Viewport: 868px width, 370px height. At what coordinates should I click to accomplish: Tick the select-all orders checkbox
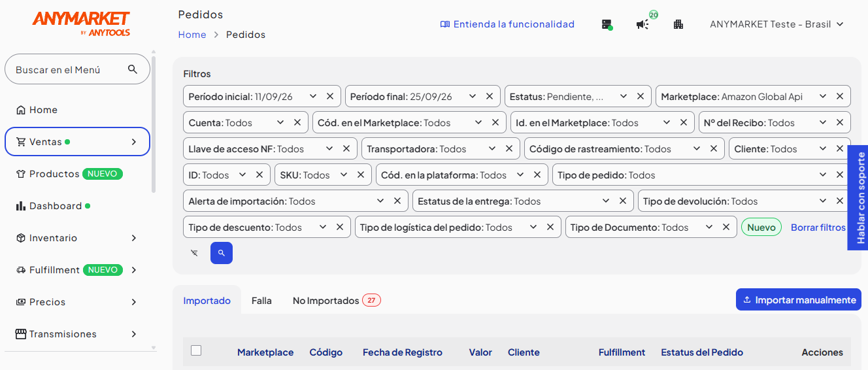pos(196,350)
